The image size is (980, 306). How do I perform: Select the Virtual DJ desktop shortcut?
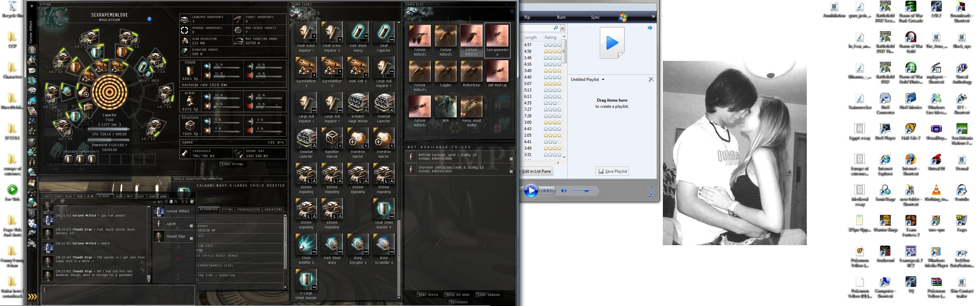tap(936, 162)
